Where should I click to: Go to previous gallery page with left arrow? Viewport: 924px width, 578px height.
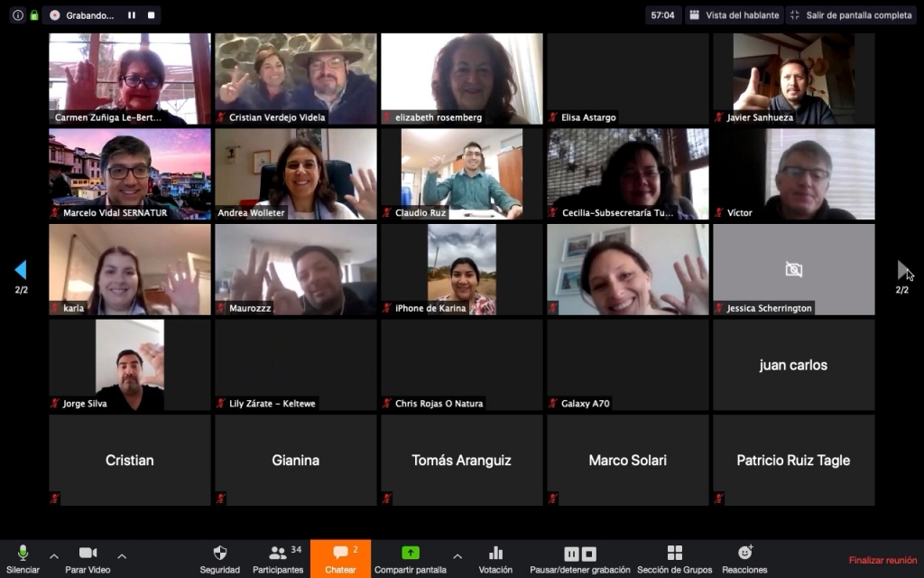coord(21,270)
